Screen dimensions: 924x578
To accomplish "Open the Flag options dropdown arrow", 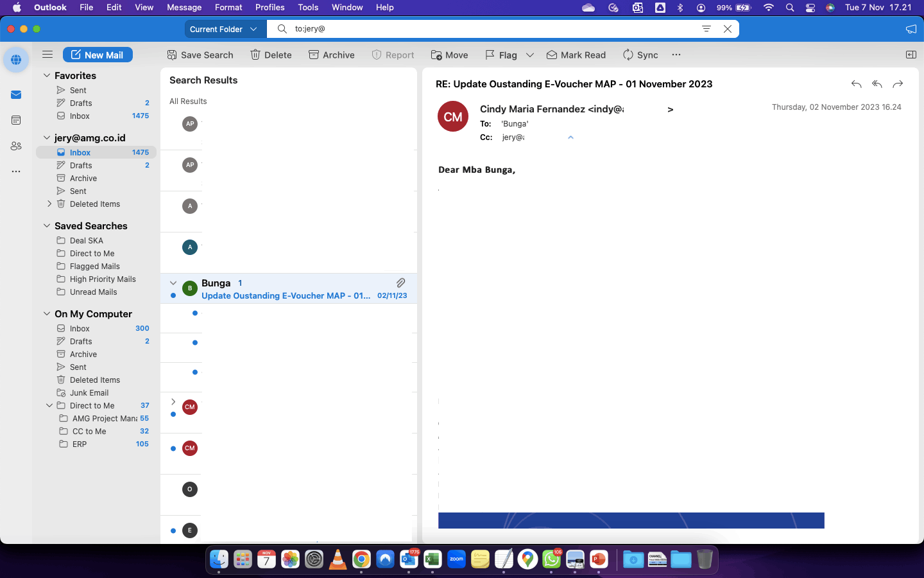I will [530, 55].
